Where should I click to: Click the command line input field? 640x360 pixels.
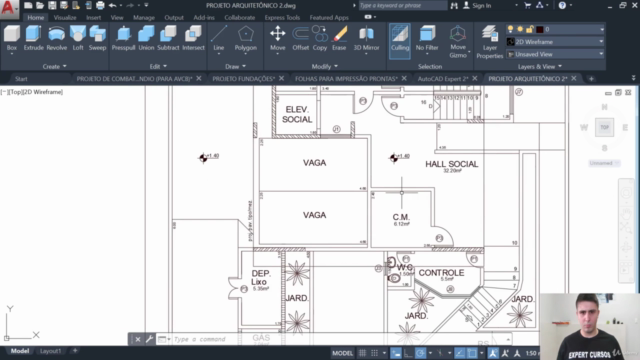coord(339,339)
